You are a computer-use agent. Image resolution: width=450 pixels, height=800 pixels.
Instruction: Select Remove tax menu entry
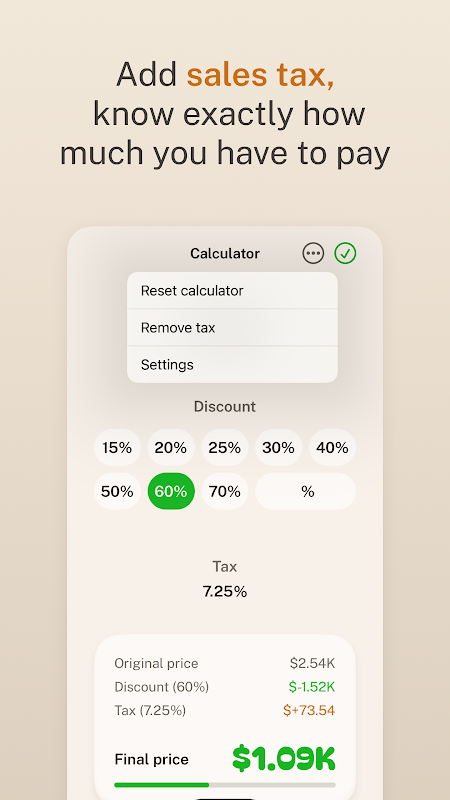pyautogui.click(x=232, y=328)
